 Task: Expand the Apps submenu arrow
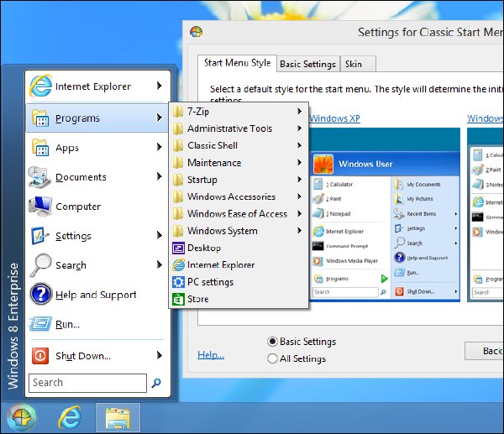159,147
